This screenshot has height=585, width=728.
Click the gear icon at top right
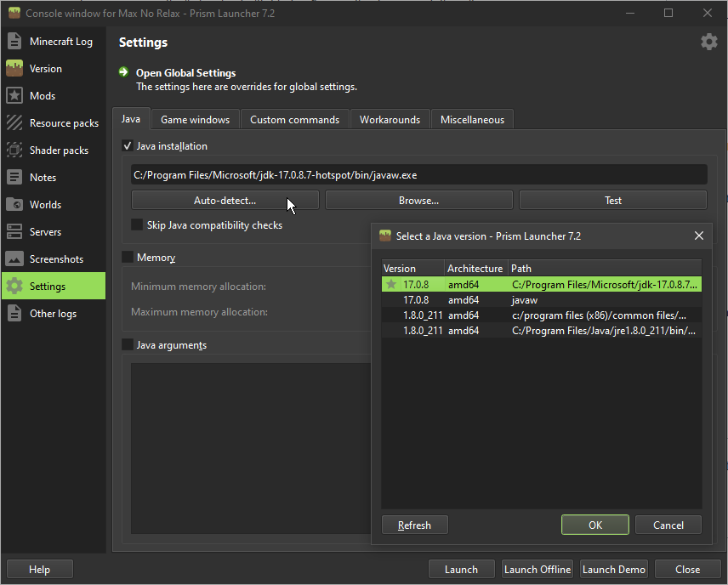click(x=709, y=42)
